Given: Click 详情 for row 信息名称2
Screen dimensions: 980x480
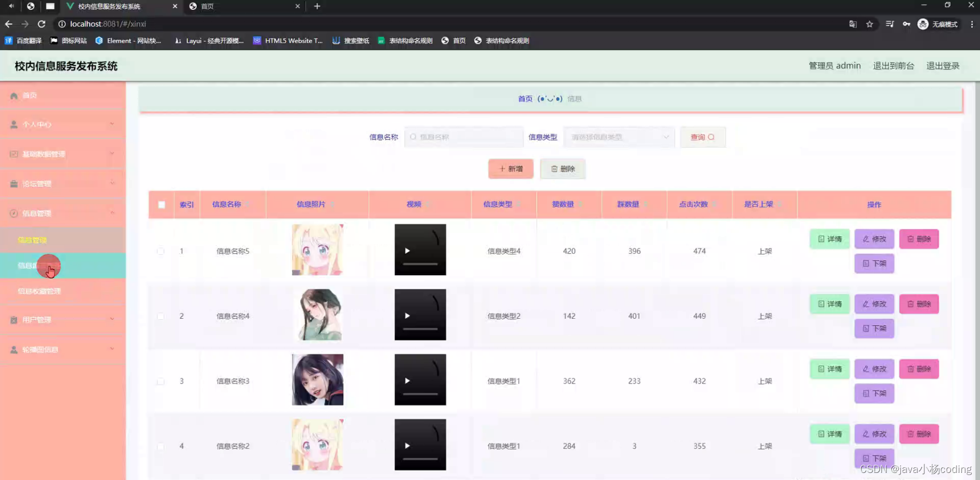Looking at the screenshot, I should [830, 434].
